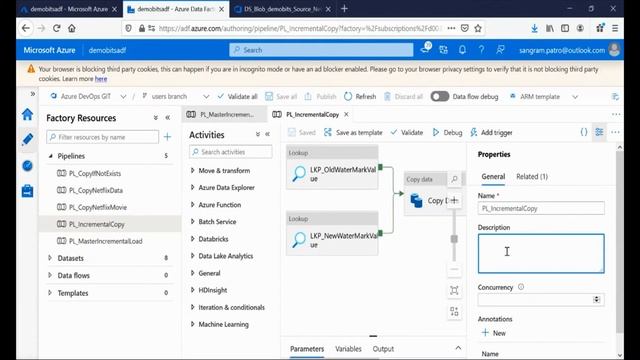Open the feedback icon in Azure header
This screenshot has height=360, width=640.
tap(500, 50)
